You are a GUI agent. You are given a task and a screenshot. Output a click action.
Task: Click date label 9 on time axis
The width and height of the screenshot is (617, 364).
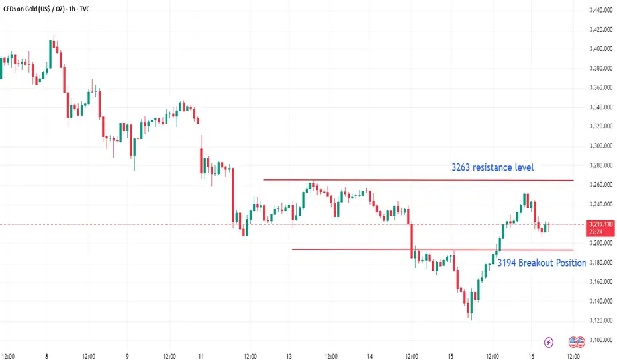coord(127,357)
